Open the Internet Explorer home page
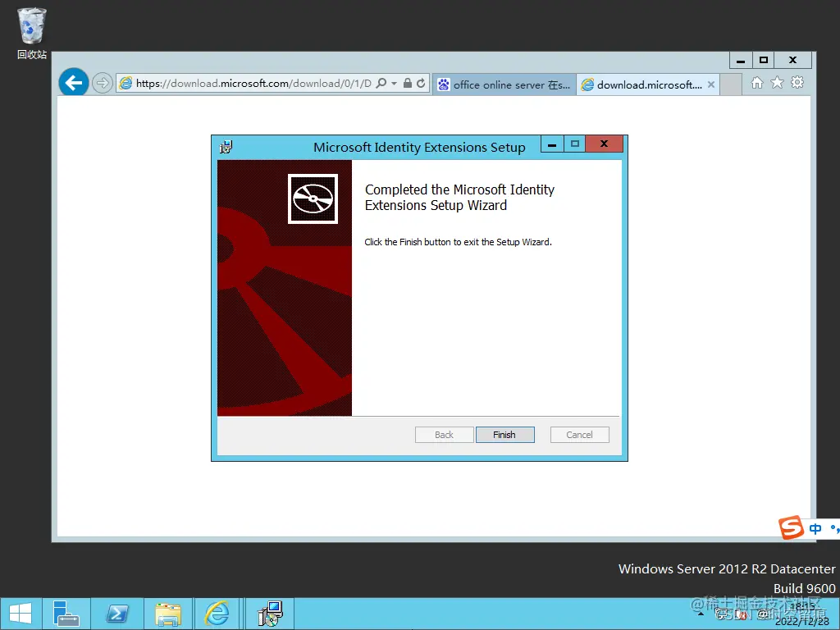 [x=757, y=83]
